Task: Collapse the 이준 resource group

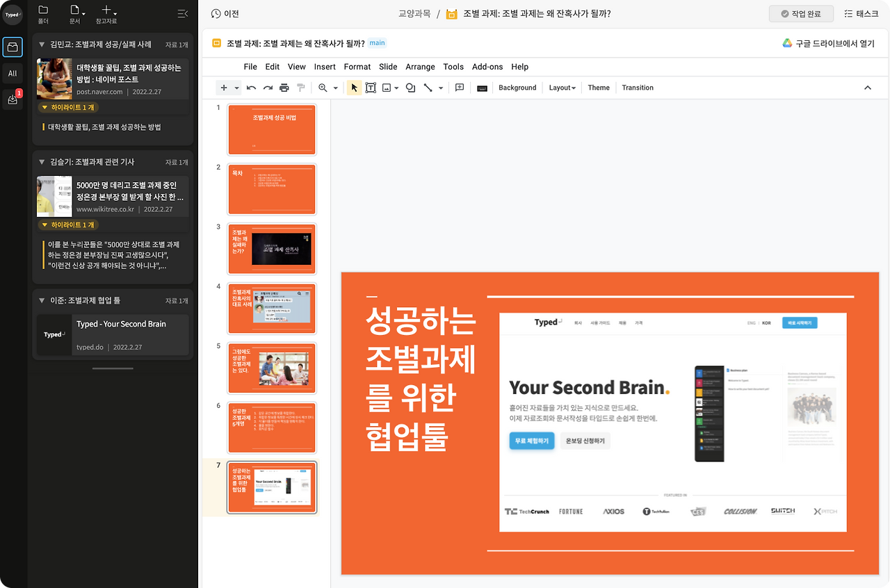Action: (42, 300)
